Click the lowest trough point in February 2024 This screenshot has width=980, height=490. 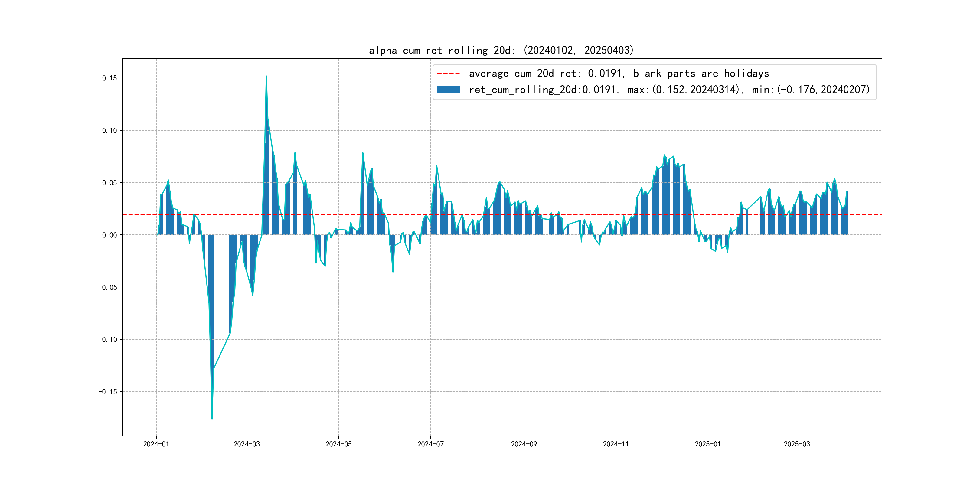click(212, 419)
